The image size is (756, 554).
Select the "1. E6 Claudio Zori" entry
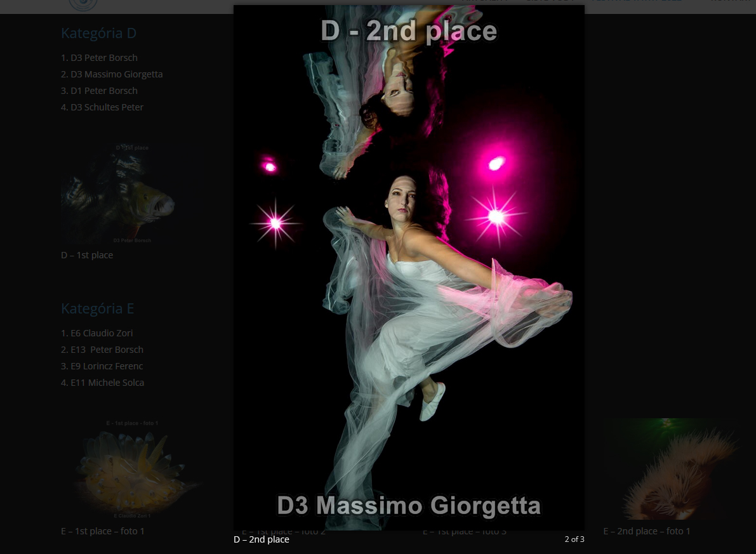coord(97,333)
